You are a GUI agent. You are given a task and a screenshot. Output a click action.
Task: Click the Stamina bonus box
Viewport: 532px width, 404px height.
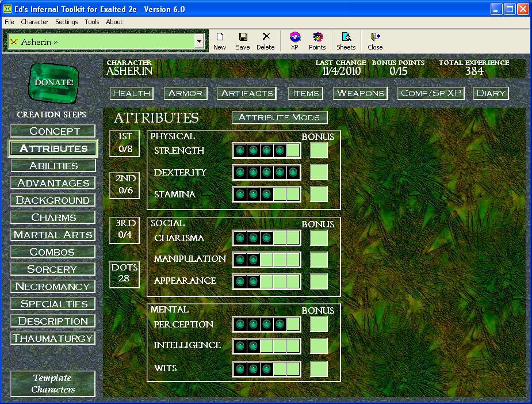[x=319, y=194]
